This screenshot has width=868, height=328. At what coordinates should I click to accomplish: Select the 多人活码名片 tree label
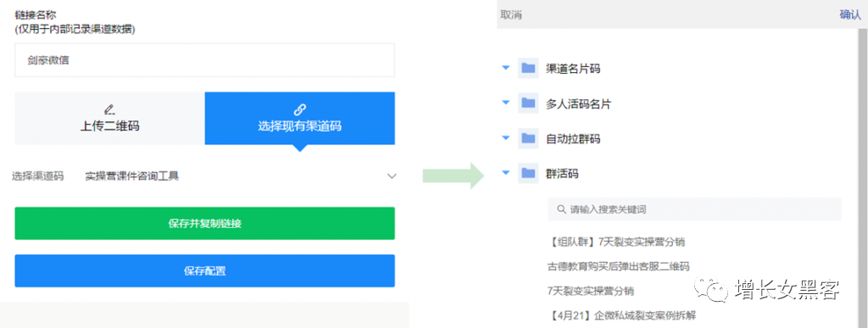pos(578,103)
